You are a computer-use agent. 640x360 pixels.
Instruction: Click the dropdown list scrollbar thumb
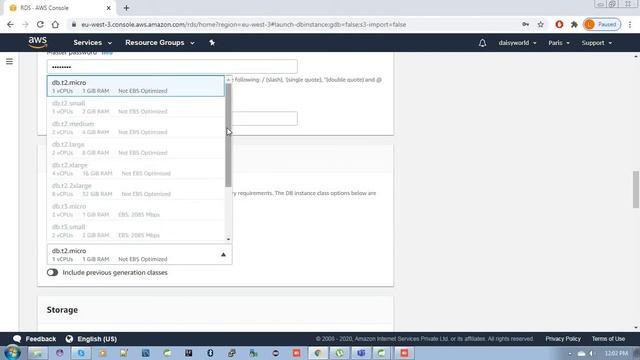(x=228, y=135)
